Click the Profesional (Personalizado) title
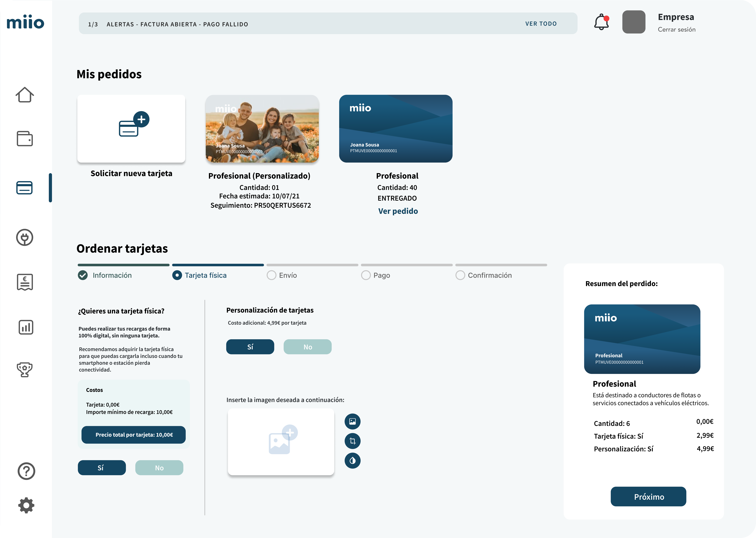The height and width of the screenshot is (538, 756). click(259, 176)
